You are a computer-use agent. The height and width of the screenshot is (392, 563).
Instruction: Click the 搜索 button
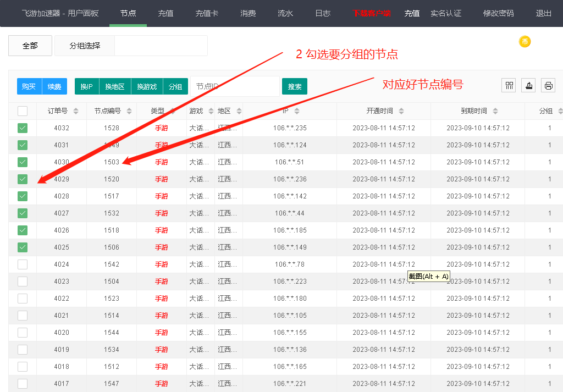coord(295,86)
